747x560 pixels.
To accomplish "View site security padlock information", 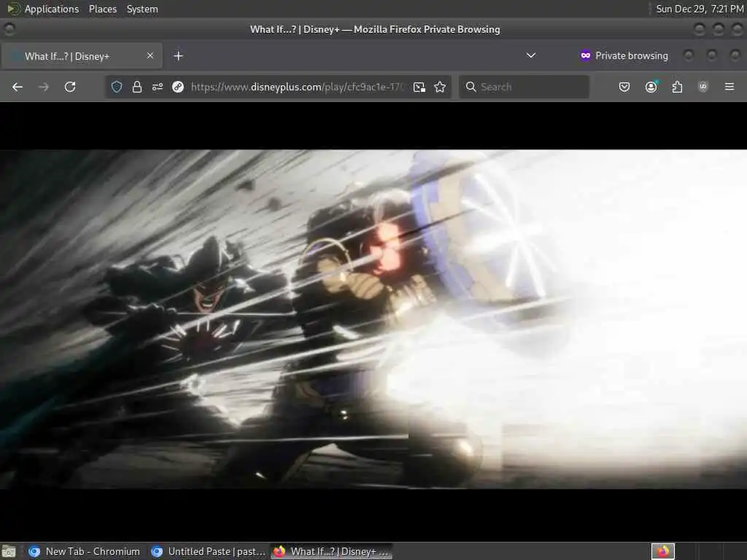I will pos(136,87).
